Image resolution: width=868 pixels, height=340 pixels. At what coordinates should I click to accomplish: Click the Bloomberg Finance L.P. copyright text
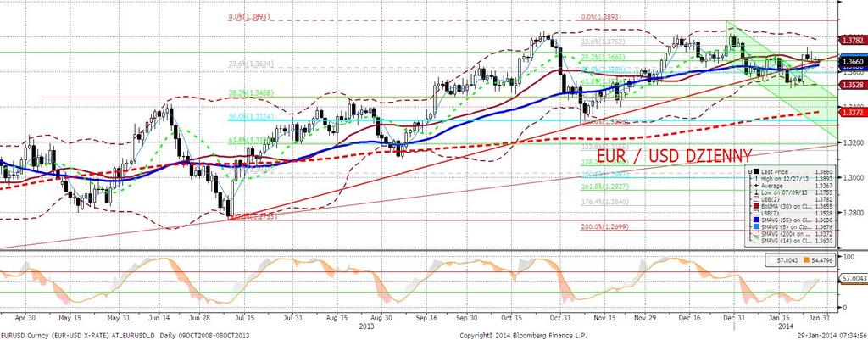(523, 336)
